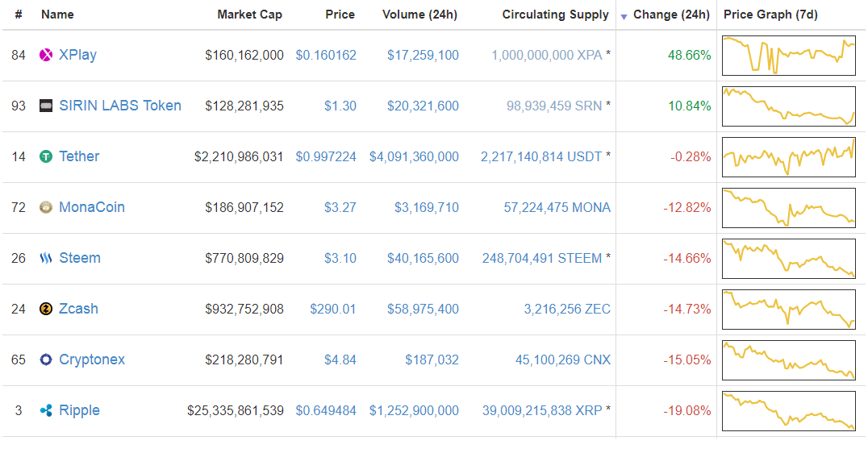Click the MonaCoin logo icon

(x=46, y=207)
